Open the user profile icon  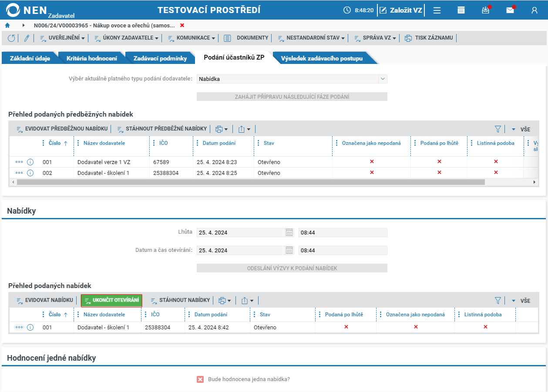pos(535,10)
